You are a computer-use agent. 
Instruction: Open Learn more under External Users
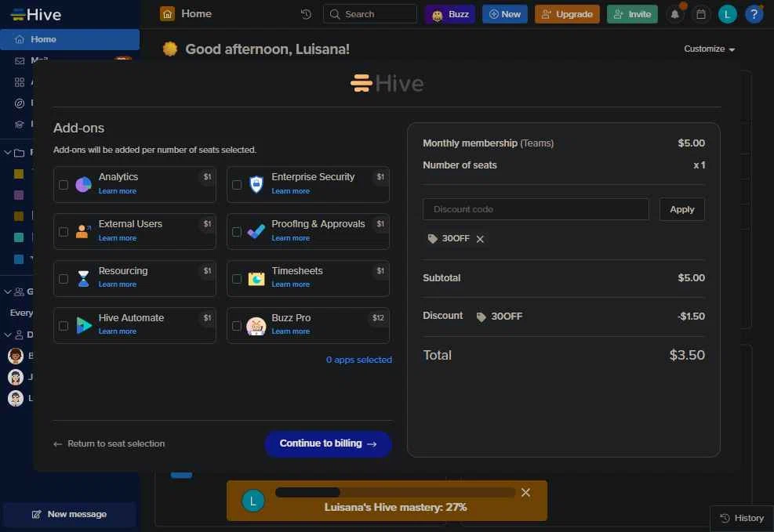(x=118, y=238)
